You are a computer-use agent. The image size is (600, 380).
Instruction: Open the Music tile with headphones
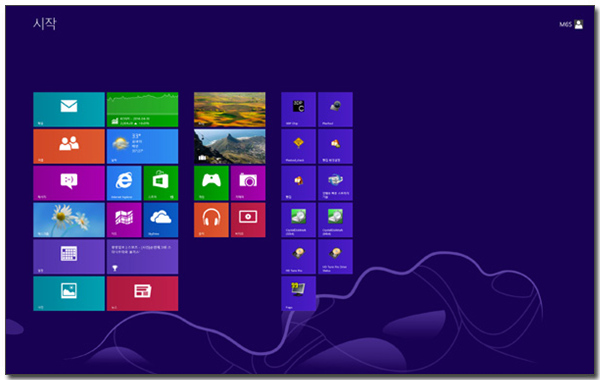point(211,220)
